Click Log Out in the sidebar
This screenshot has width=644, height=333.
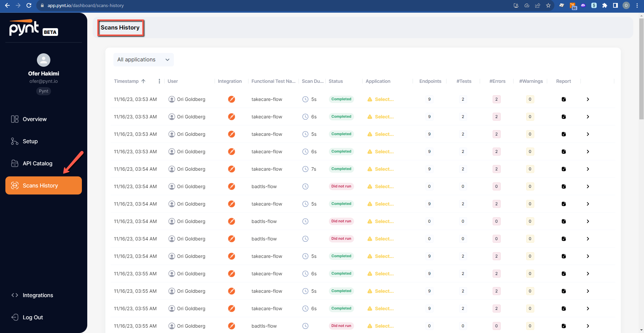[x=33, y=317]
